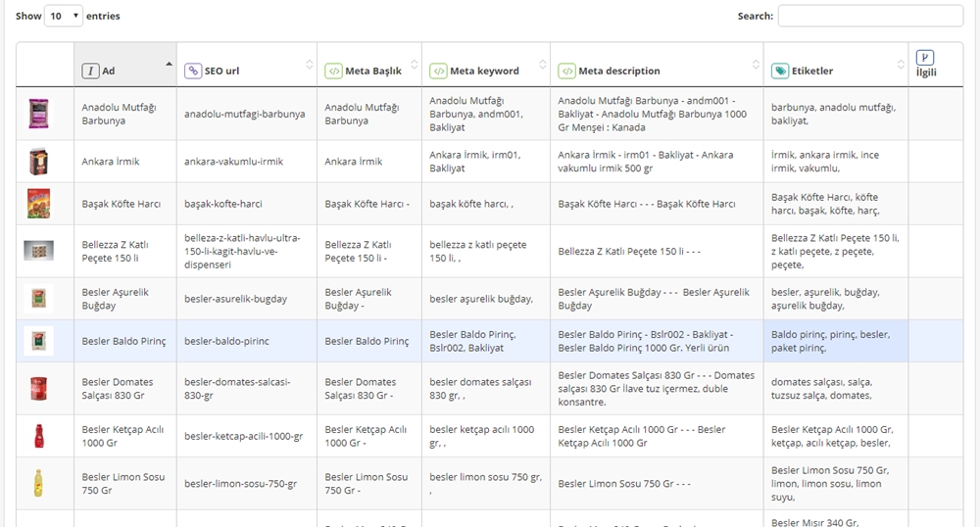Open the Başak Köfte Harcı product thumbnail

[x=39, y=204]
